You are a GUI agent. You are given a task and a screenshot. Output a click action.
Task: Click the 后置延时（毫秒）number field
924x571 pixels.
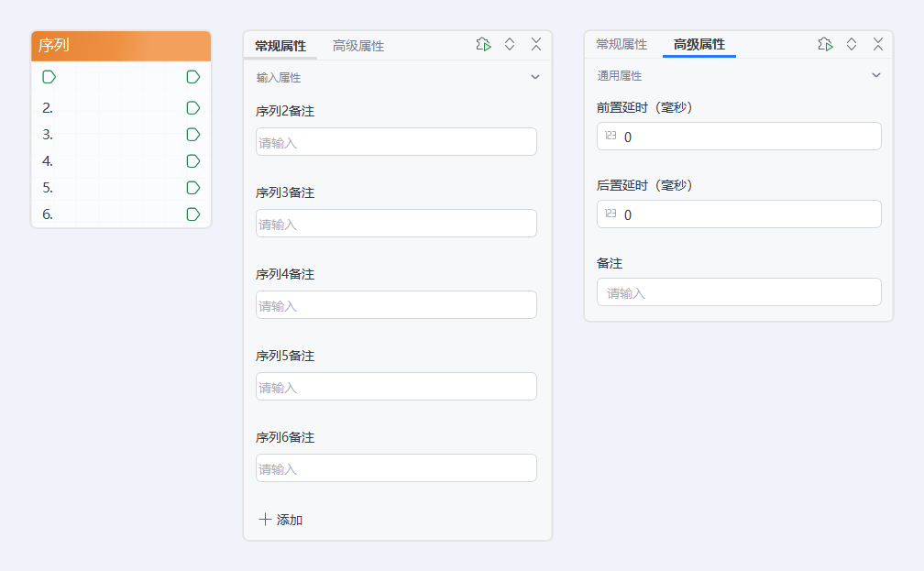pos(739,214)
